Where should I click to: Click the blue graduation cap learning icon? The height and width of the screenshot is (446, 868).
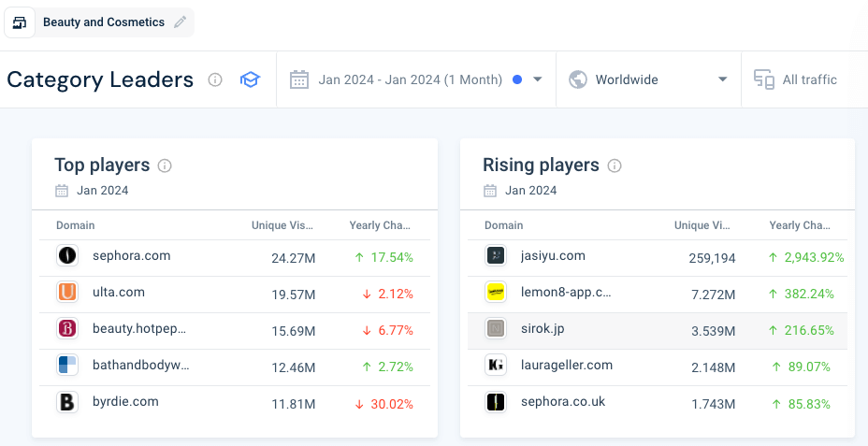250,79
